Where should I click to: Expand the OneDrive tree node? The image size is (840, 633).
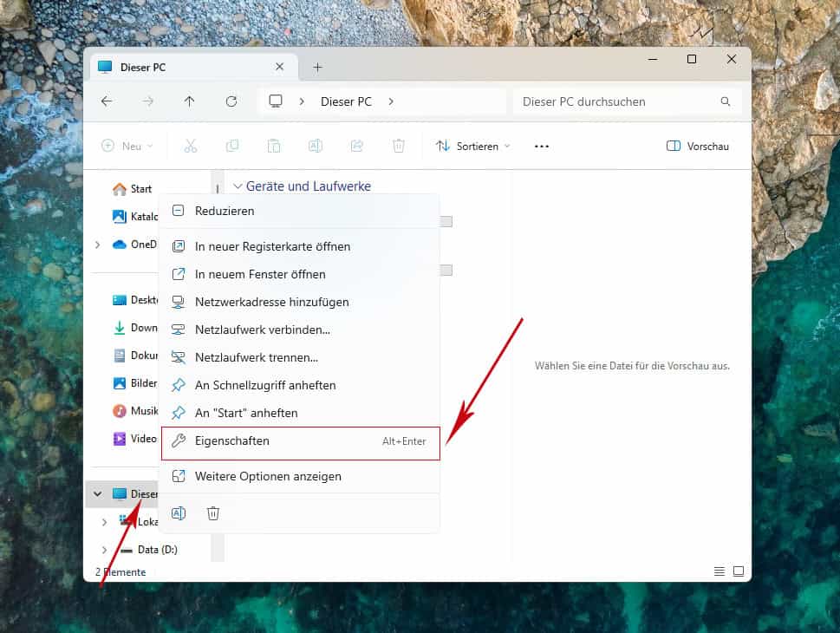[98, 245]
